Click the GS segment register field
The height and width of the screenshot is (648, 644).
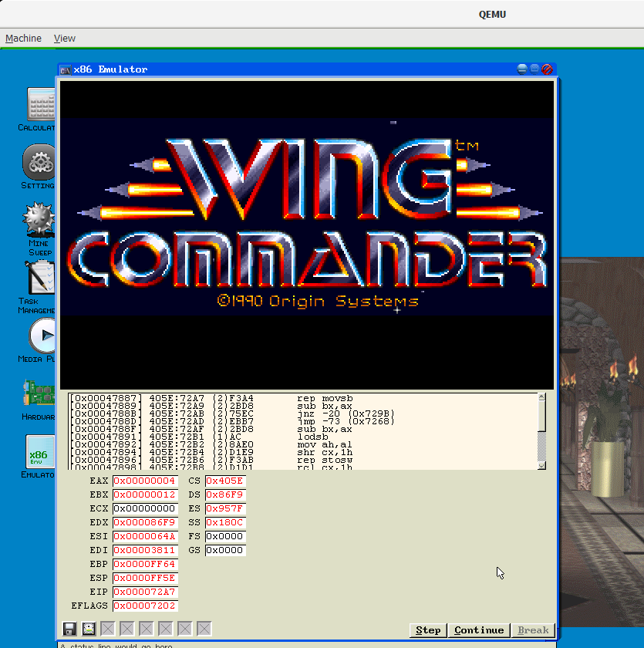pos(225,550)
